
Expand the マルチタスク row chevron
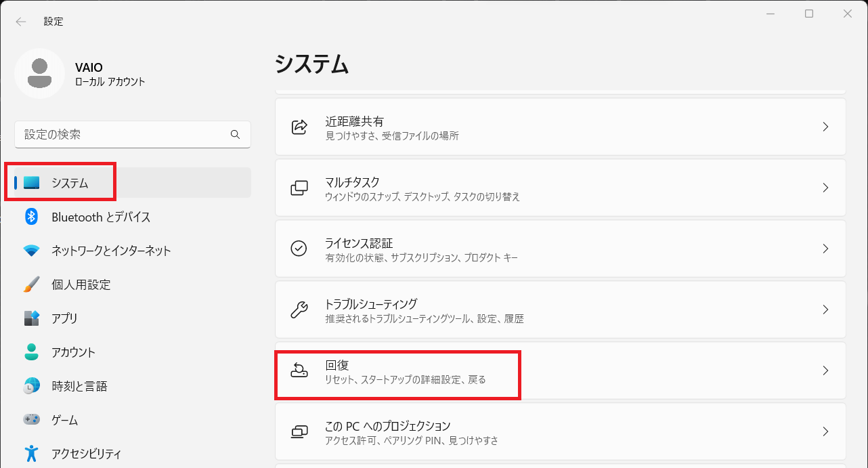pos(825,188)
